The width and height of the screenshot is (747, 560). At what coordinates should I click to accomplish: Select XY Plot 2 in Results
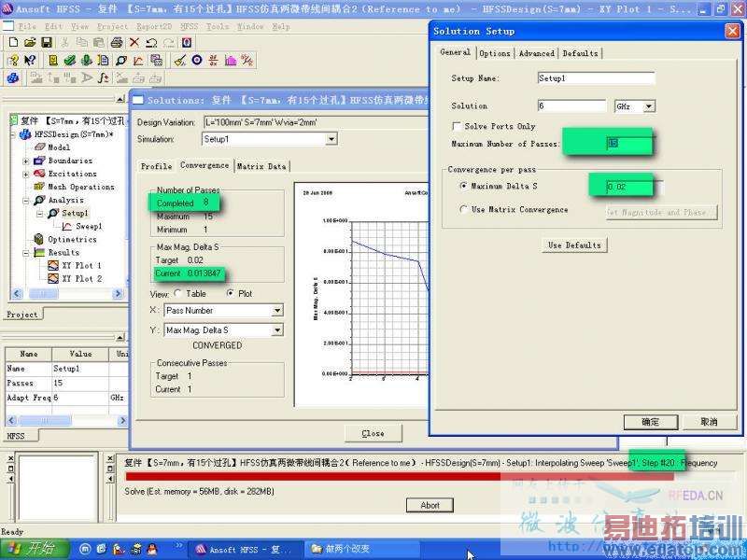[x=81, y=278]
